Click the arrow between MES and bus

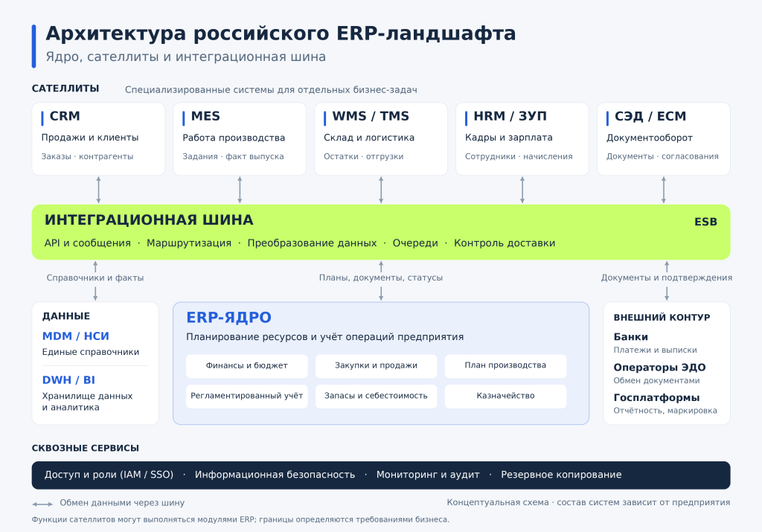point(240,190)
